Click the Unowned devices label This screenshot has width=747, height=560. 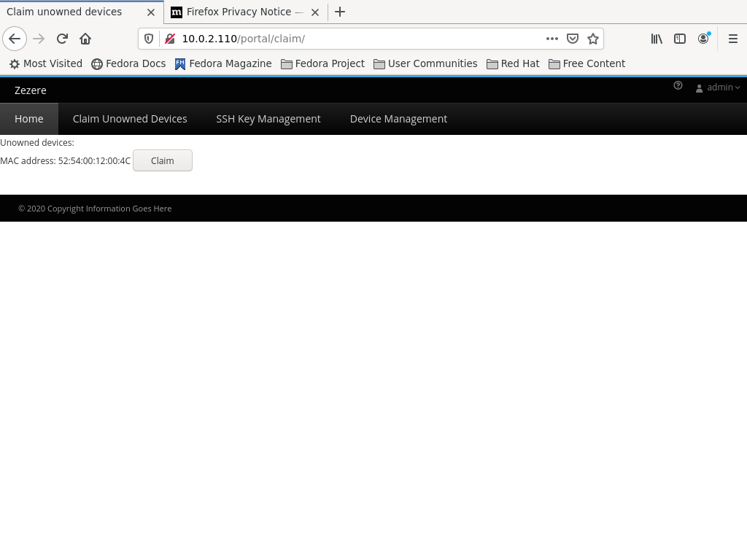point(37,143)
